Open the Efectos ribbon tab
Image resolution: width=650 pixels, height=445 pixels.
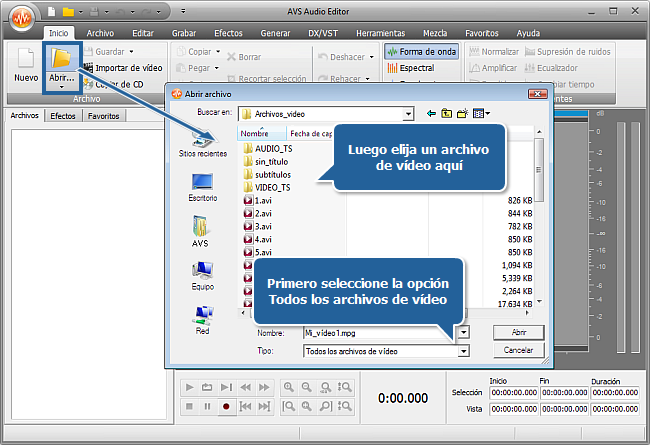click(228, 33)
